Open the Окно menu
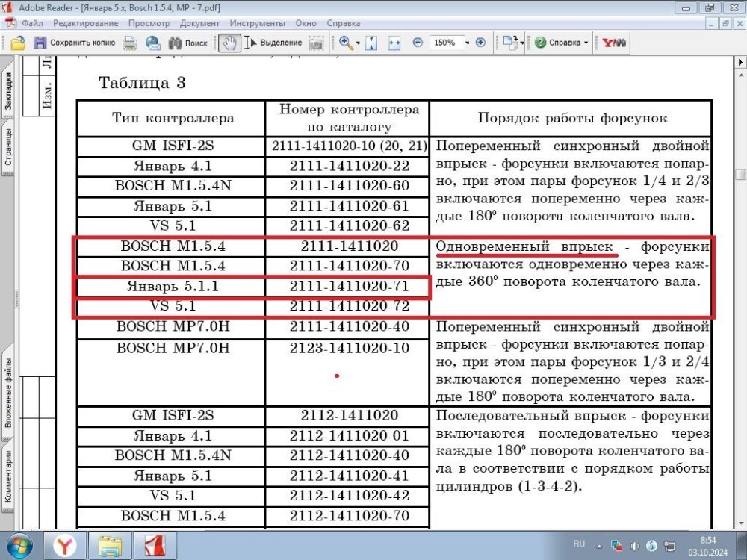Viewport: 747px width, 560px height. coord(306,23)
